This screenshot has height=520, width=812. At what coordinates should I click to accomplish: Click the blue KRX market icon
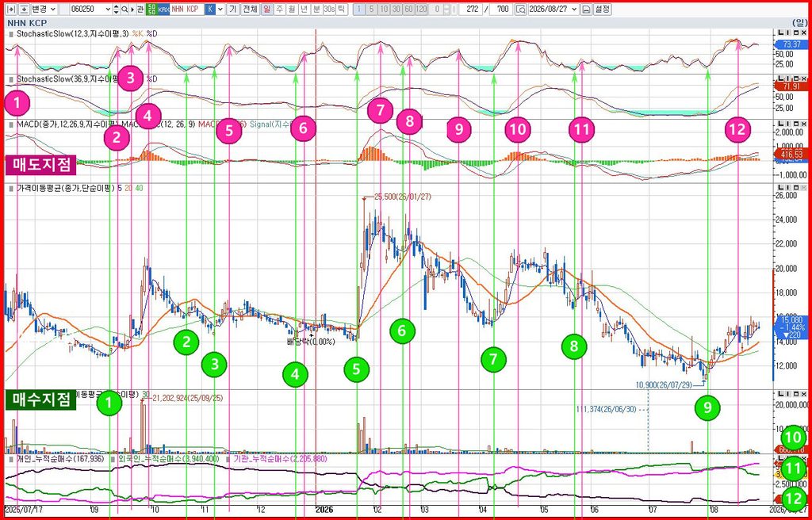[163, 10]
